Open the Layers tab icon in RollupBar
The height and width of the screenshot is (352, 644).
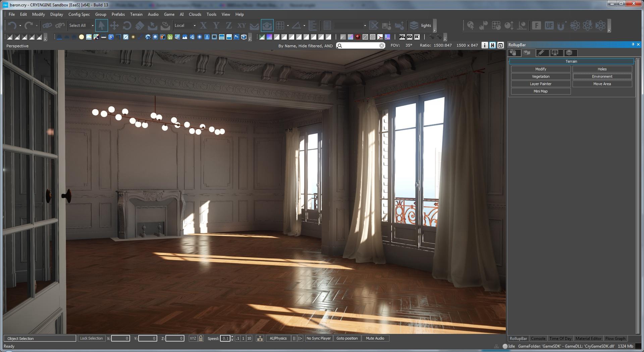pos(569,53)
